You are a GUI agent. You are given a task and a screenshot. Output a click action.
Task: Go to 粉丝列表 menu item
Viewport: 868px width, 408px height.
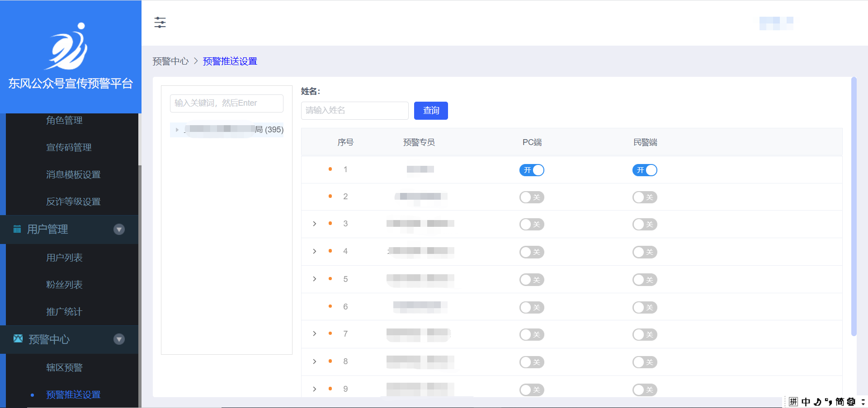click(x=64, y=285)
